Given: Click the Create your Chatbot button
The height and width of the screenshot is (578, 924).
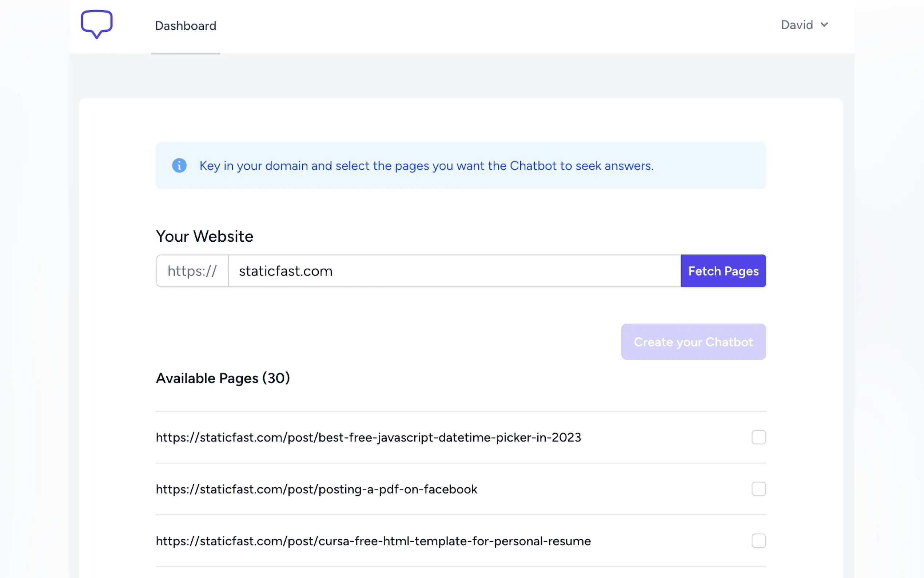Looking at the screenshot, I should coord(693,342).
